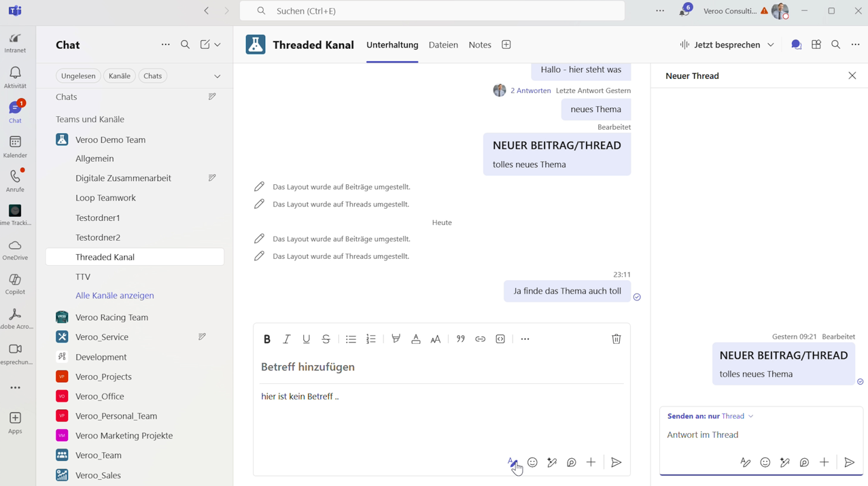Switch to the Dateien tab
This screenshot has height=486, width=868.
pyautogui.click(x=443, y=45)
